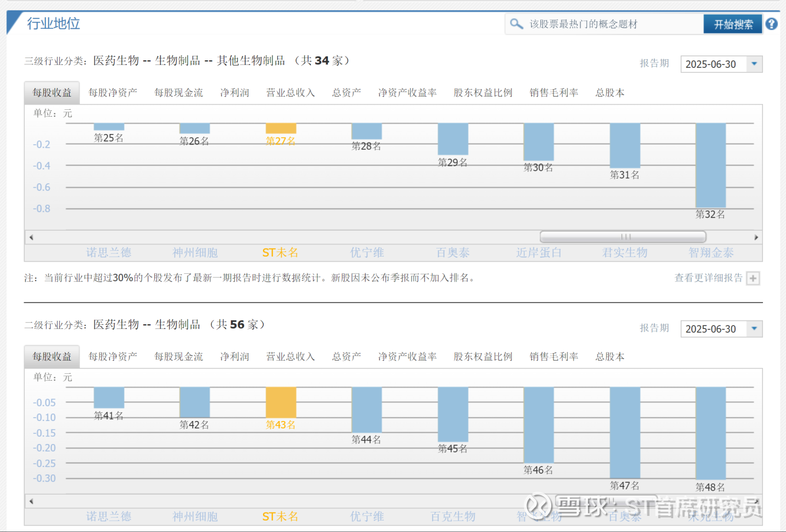Open the 每股现金流 tab in the 三级行业 chart
The image size is (786, 532).
(x=178, y=93)
